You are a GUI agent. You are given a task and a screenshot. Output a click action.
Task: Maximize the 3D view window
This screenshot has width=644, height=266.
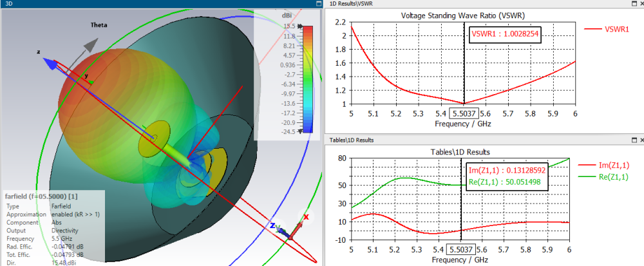click(x=317, y=4)
